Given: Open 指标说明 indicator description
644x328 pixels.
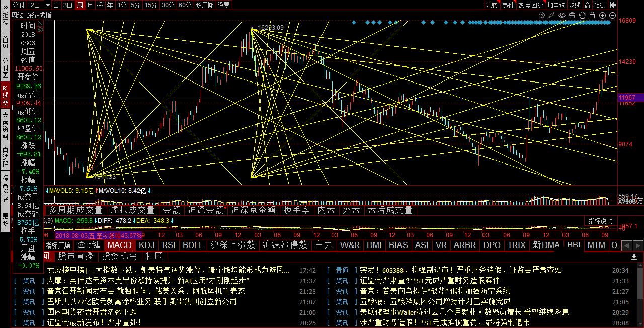Looking at the screenshot, I should tap(601, 221).
